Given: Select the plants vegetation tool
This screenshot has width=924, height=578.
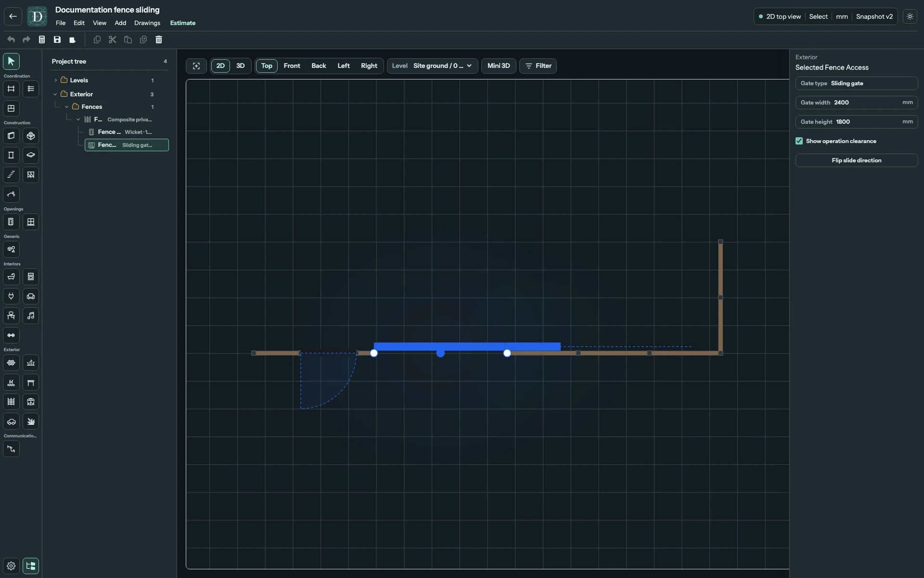Looking at the screenshot, I should click(31, 421).
